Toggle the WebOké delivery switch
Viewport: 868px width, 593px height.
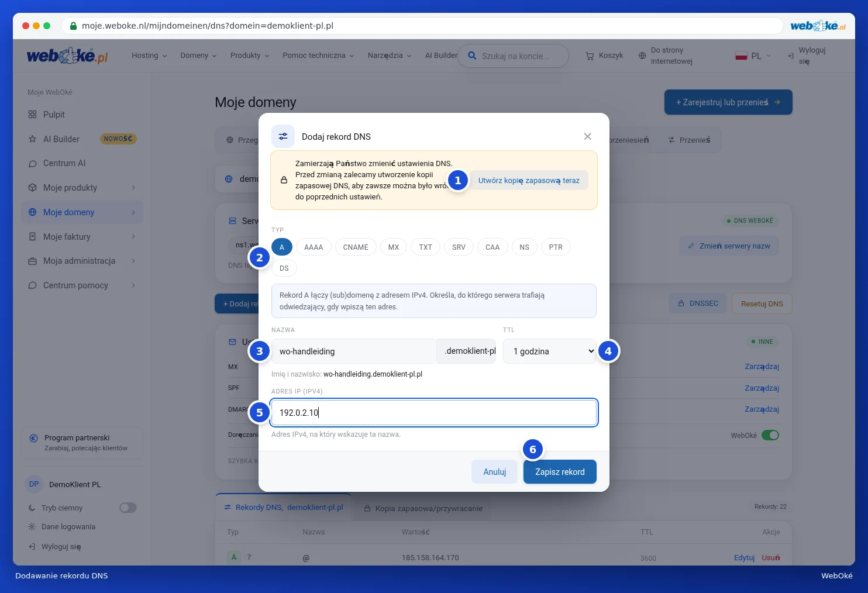770,435
